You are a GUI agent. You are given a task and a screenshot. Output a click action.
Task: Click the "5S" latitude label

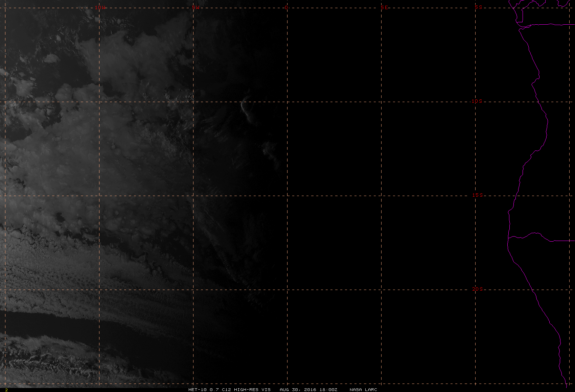click(479, 7)
